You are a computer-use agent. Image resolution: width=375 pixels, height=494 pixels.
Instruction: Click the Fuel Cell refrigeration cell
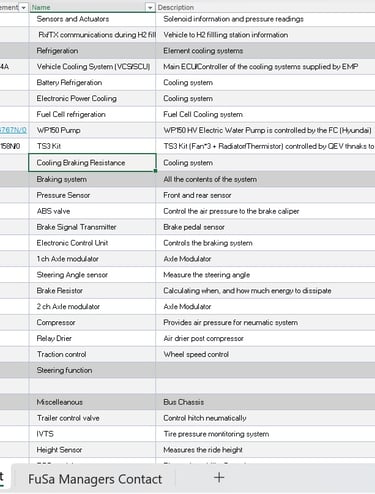[x=92, y=114]
